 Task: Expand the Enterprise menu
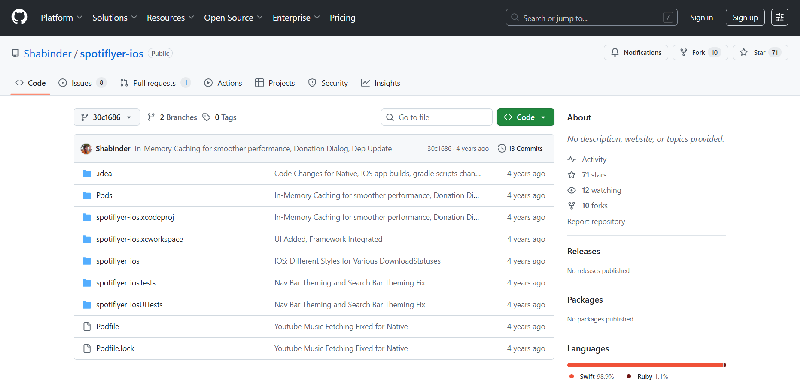pyautogui.click(x=296, y=18)
